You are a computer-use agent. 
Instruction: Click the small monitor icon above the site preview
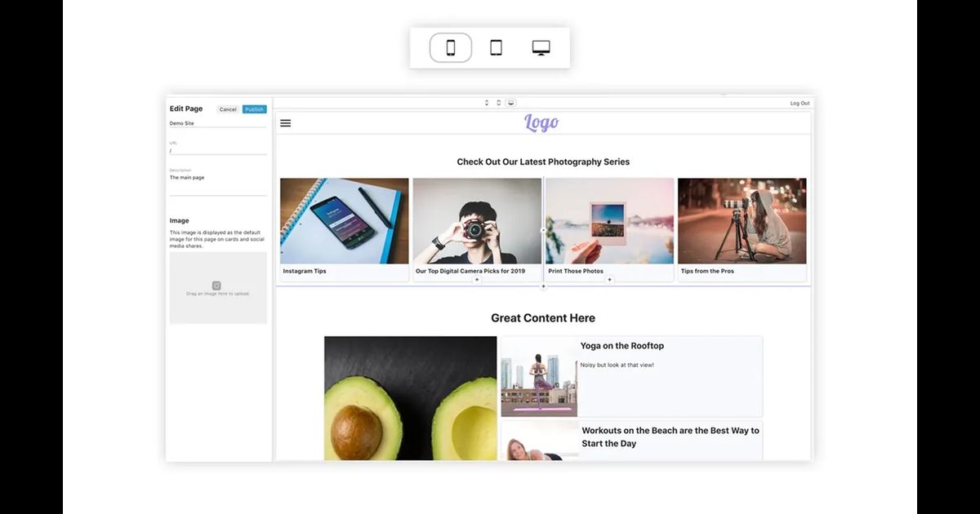pos(510,103)
